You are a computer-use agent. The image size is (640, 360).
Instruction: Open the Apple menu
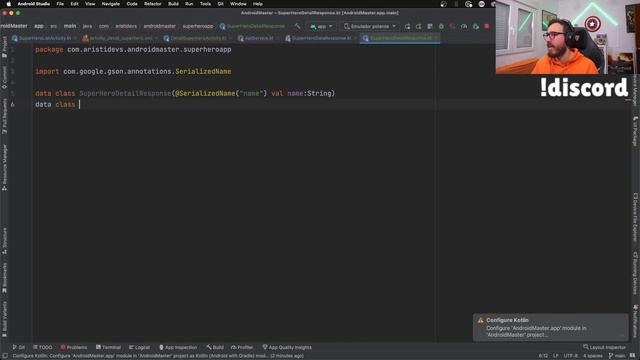point(9,4)
